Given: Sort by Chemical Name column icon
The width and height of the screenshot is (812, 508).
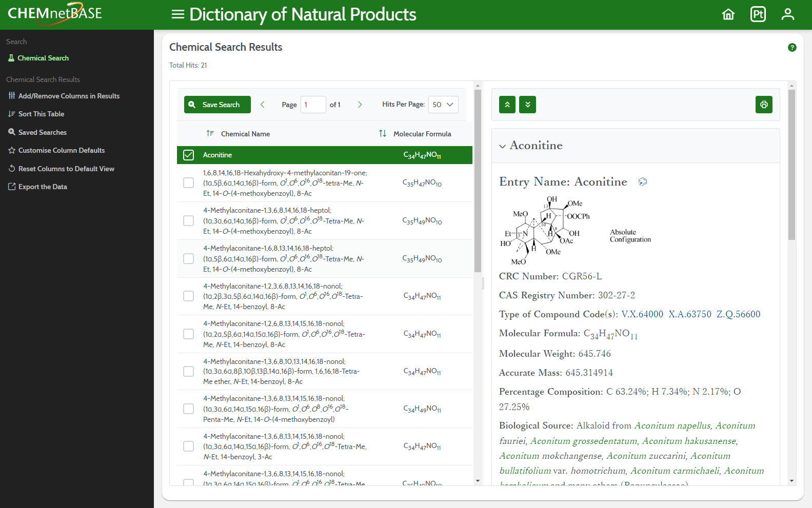Looking at the screenshot, I should 210,133.
